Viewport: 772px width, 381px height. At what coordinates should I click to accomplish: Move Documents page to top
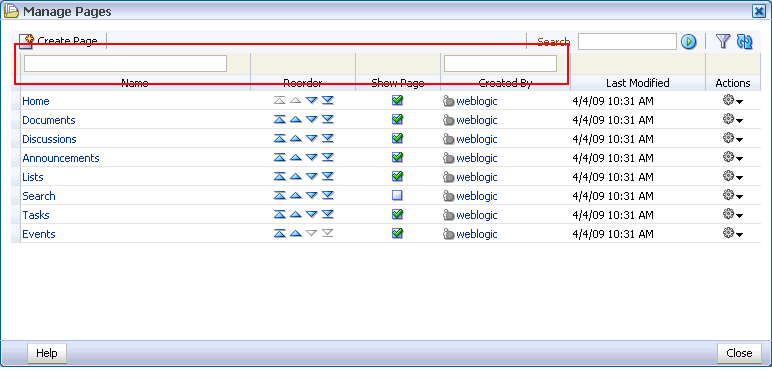coord(279,120)
